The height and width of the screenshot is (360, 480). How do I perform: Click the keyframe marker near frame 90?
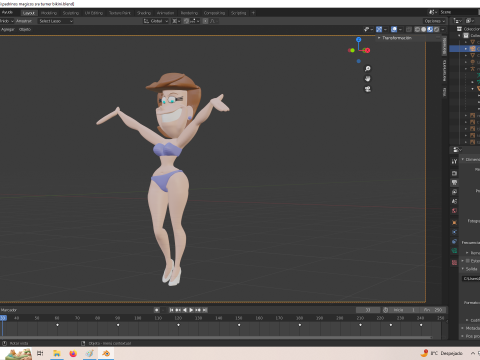pyautogui.click(x=118, y=325)
